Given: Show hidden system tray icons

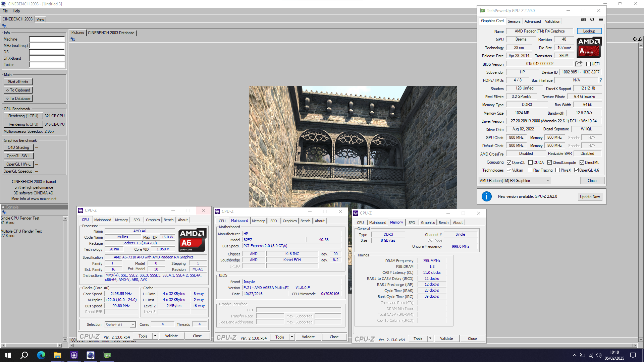Looking at the screenshot, I should (x=575, y=355).
